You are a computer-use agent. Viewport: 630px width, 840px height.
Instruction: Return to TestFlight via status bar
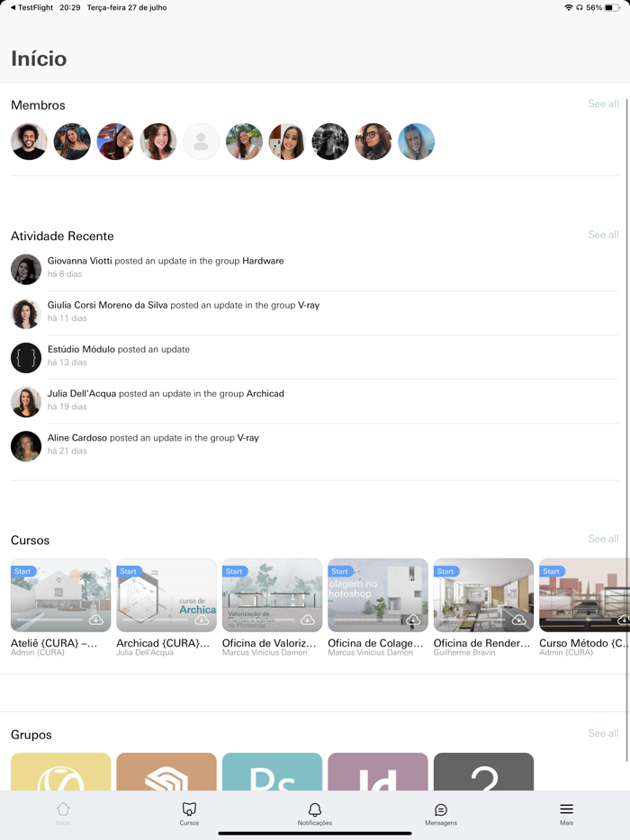[31, 7]
